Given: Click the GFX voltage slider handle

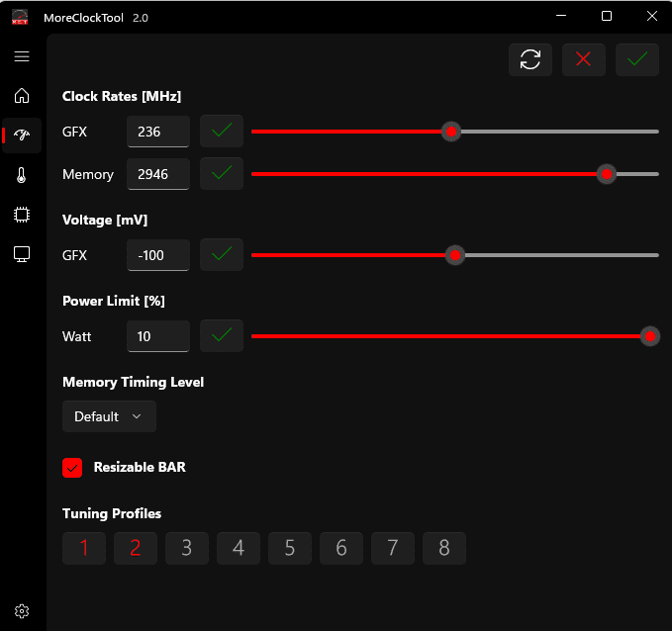Looking at the screenshot, I should tap(455, 255).
